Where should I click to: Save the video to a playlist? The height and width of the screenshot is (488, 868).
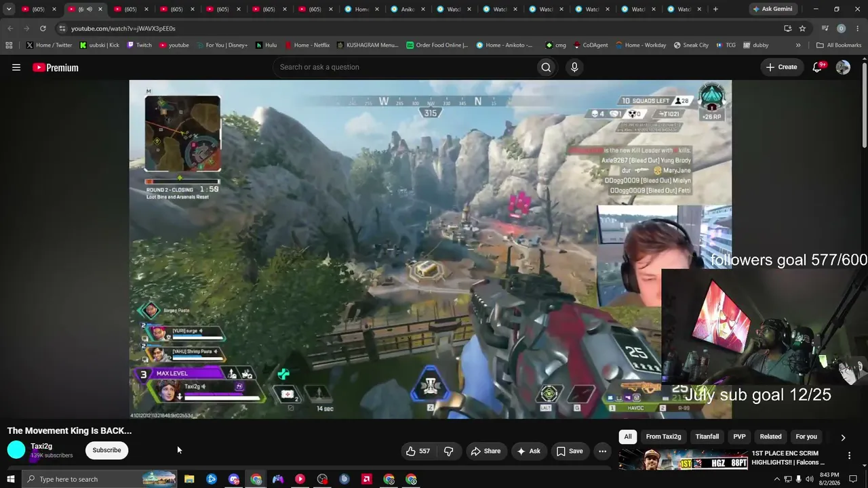[570, 451]
